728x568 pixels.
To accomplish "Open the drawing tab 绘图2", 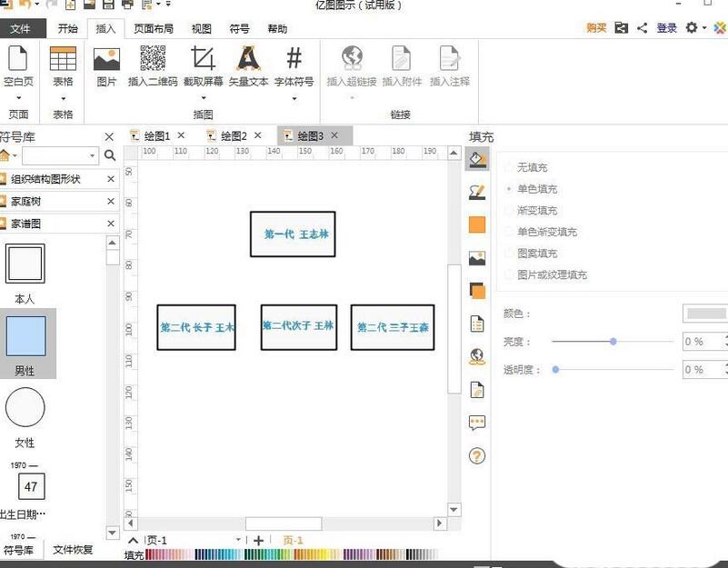I will 232,135.
